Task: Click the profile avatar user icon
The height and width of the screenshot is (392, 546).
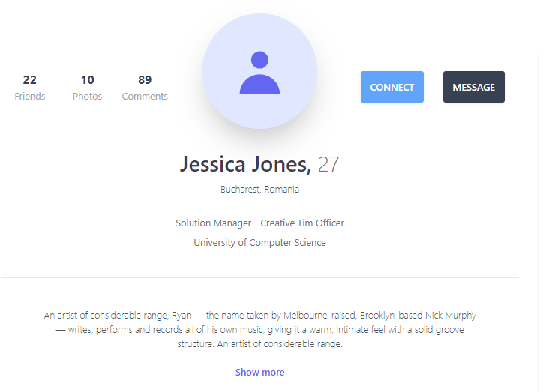Action: [x=259, y=74]
